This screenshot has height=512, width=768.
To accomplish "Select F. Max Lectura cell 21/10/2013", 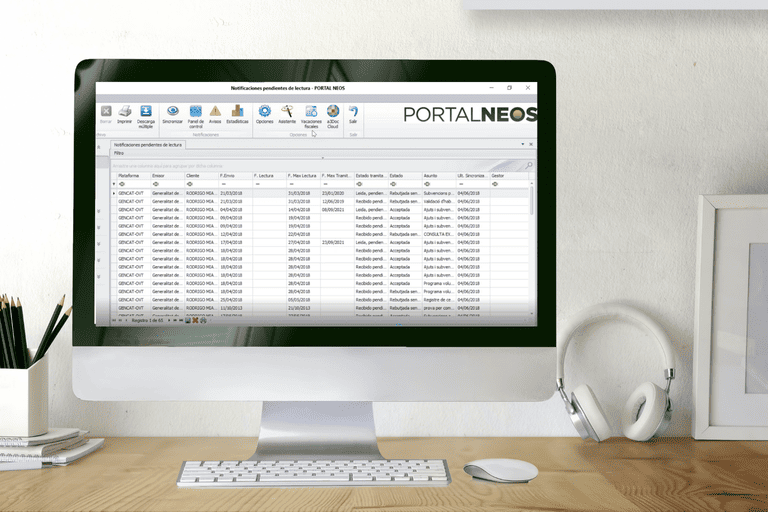I will [303, 308].
